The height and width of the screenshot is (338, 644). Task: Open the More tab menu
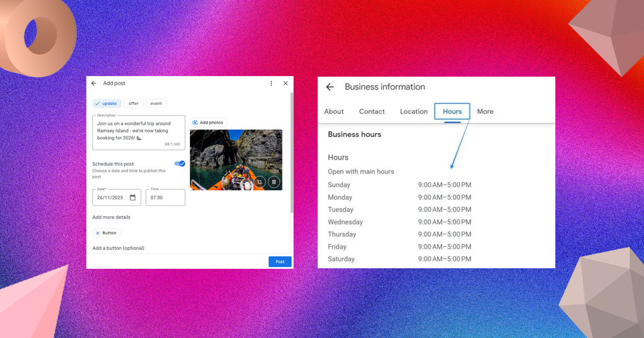pyautogui.click(x=485, y=112)
